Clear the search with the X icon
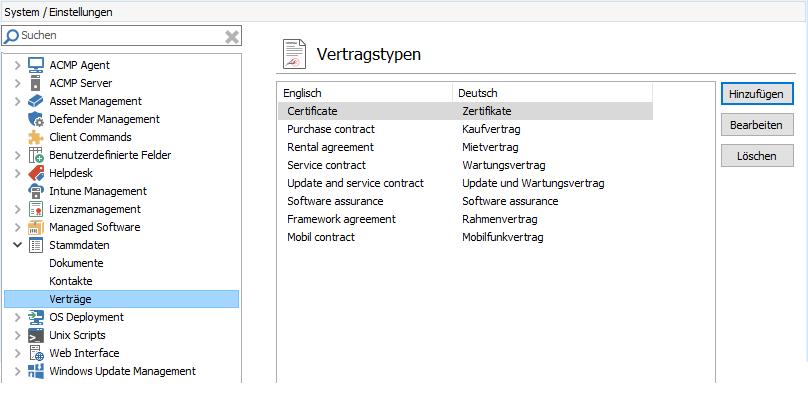Viewport: 808px width, 395px height. coord(232,36)
